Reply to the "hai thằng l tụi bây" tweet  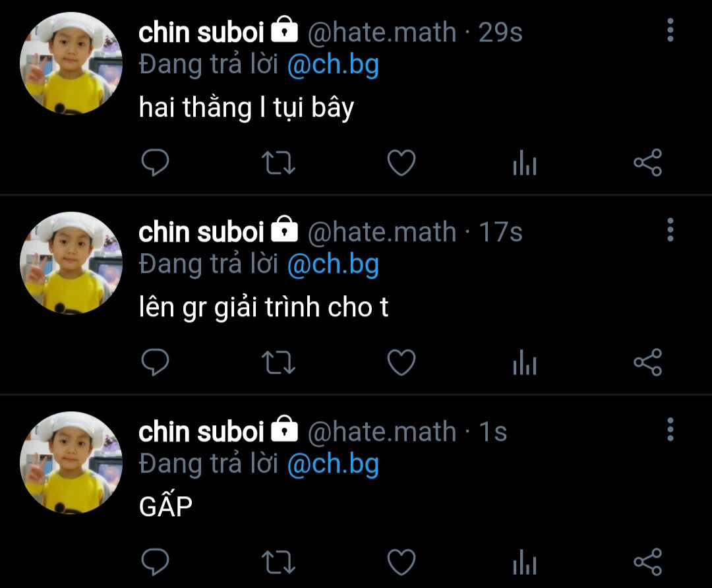pyautogui.click(x=155, y=163)
